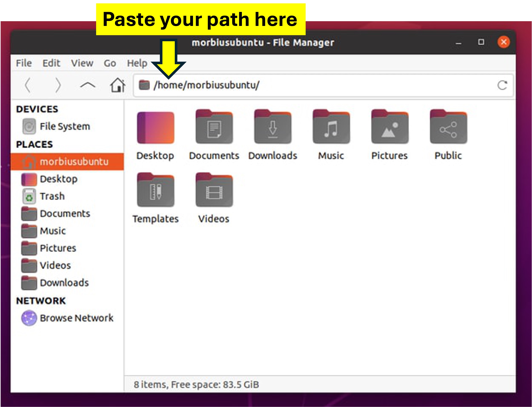Open the Templates folder
Screen dimensions: 532x407
click(155, 199)
